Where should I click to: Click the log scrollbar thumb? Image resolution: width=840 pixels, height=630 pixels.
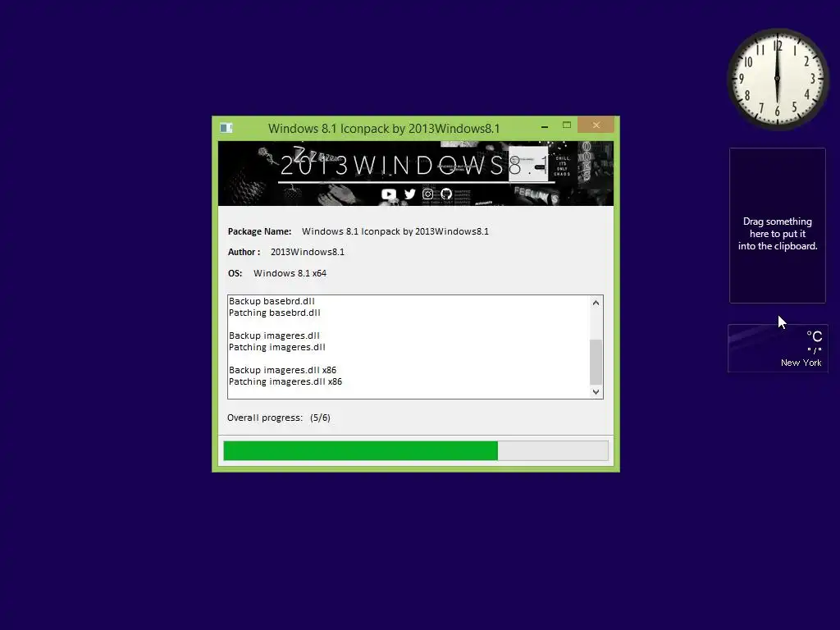coord(596,362)
